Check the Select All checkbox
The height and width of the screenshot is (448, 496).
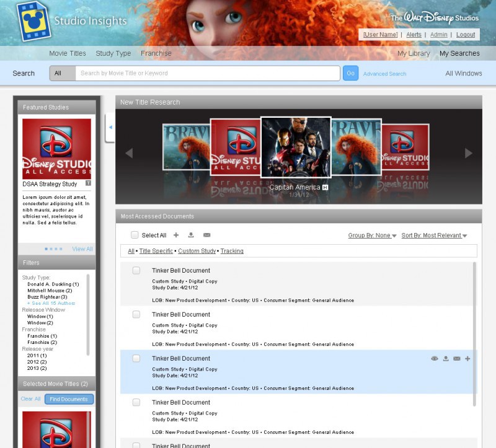click(x=135, y=235)
